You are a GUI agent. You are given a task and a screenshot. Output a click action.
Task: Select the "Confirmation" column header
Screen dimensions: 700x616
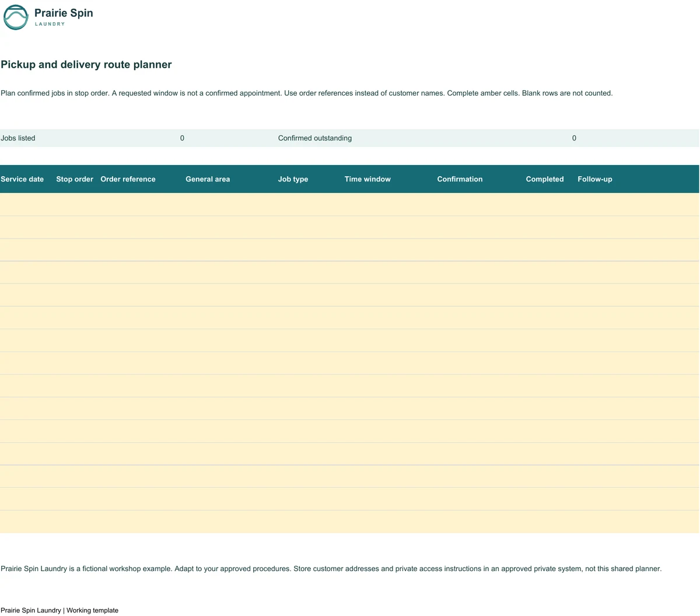[x=460, y=179]
